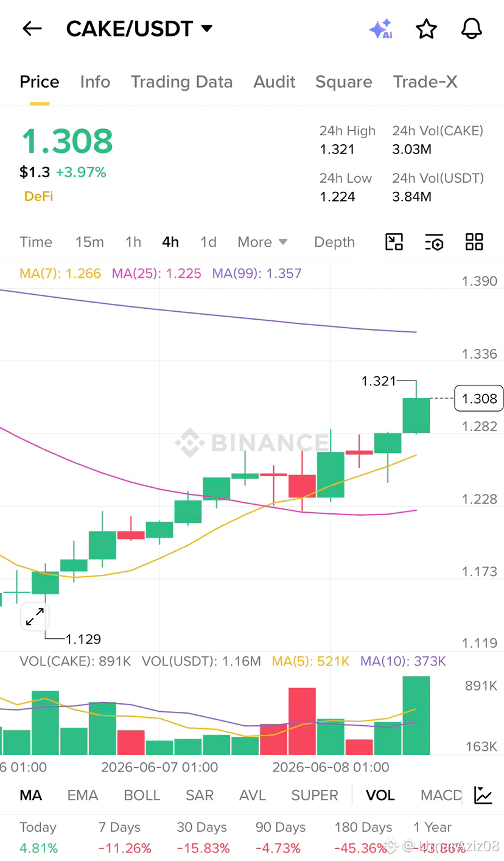
Task: Toggle the SAR indicator
Action: [x=200, y=795]
